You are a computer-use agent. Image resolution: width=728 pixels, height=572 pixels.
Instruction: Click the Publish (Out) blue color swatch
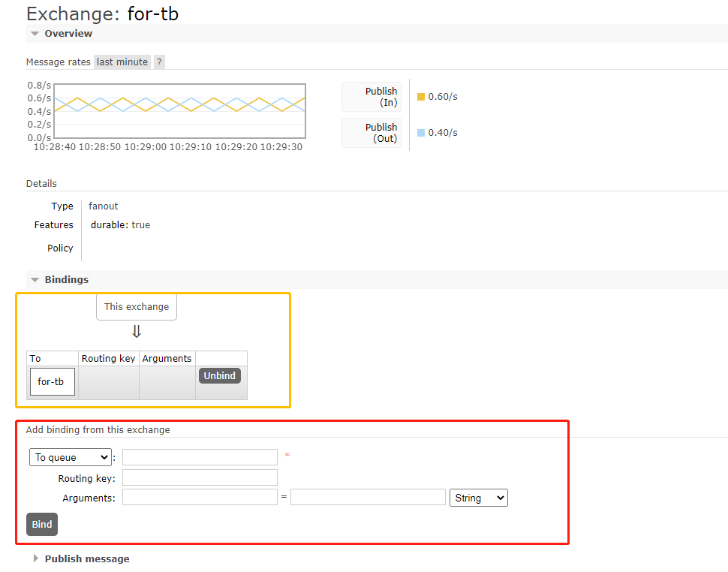pos(420,133)
